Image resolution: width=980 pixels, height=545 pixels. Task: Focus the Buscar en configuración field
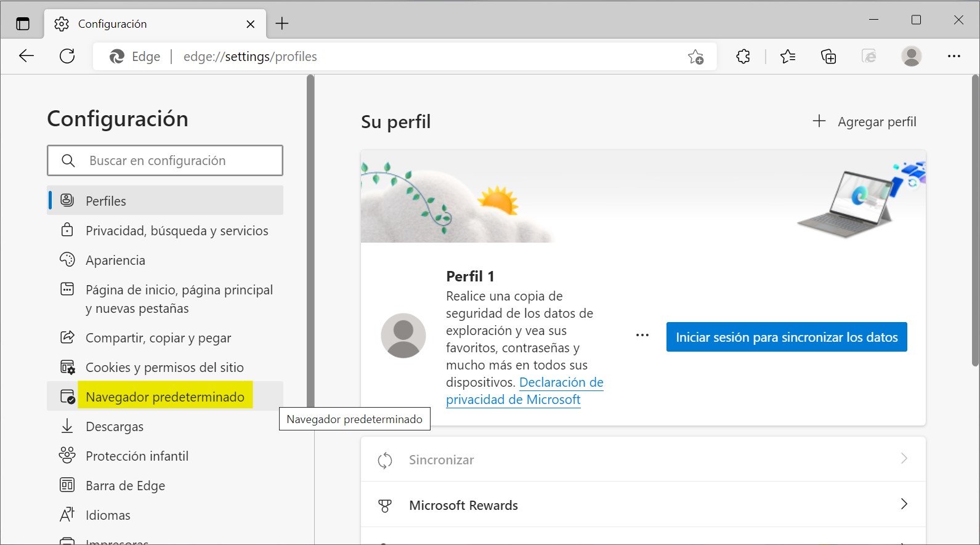(x=165, y=161)
